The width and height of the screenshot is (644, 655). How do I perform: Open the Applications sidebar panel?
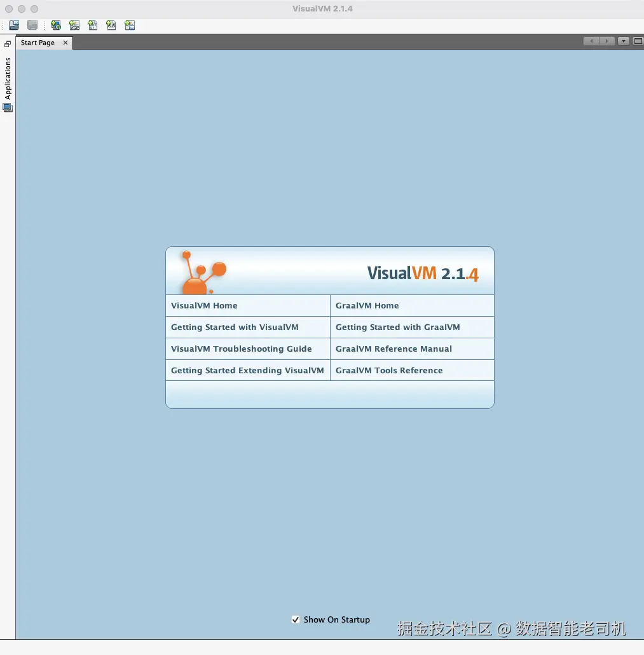pos(8,78)
